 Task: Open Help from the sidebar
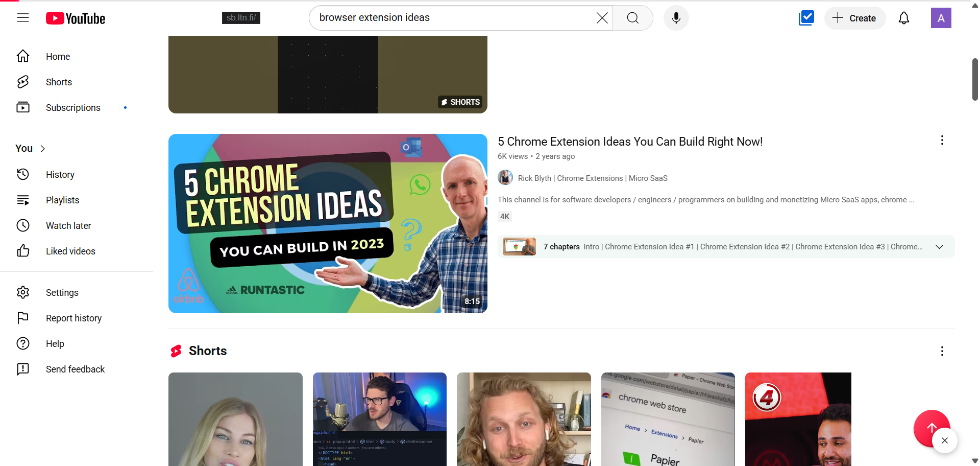pyautogui.click(x=77, y=343)
